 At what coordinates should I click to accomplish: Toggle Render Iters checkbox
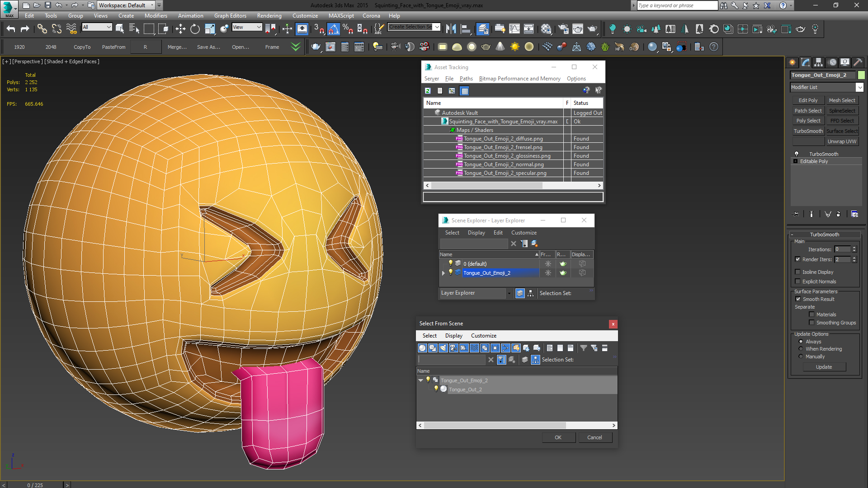[x=798, y=259]
